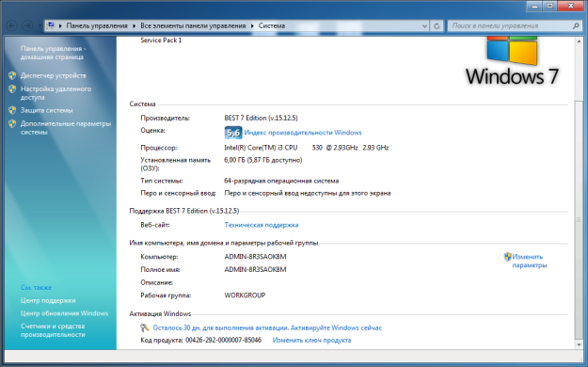Open 'Индекс производительности Windows' link
This screenshot has width=588, height=367.
pos(303,133)
